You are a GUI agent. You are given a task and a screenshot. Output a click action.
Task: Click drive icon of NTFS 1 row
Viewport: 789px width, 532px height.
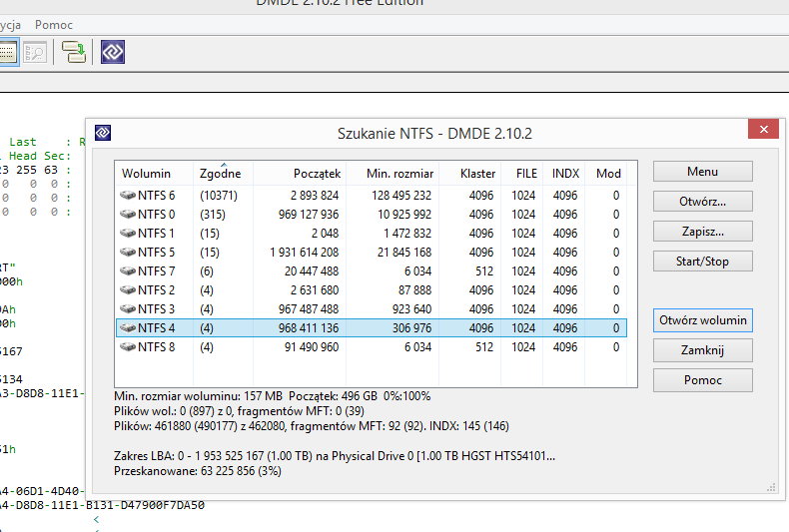128,233
